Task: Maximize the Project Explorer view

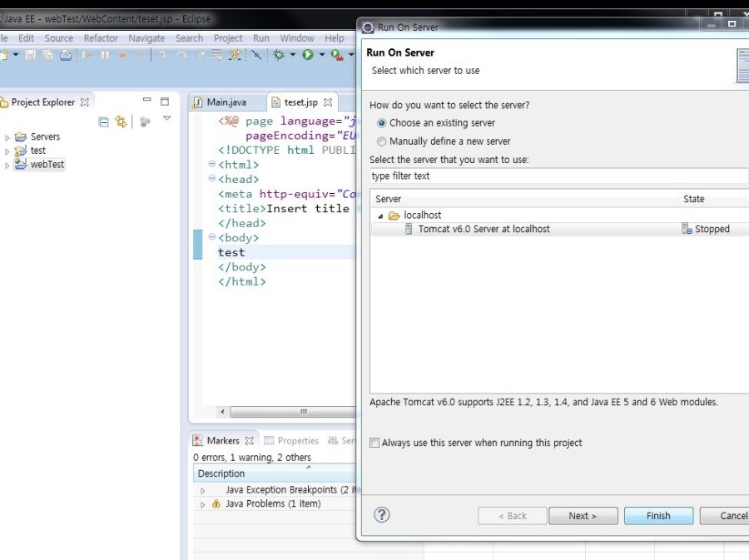Action: tap(165, 102)
